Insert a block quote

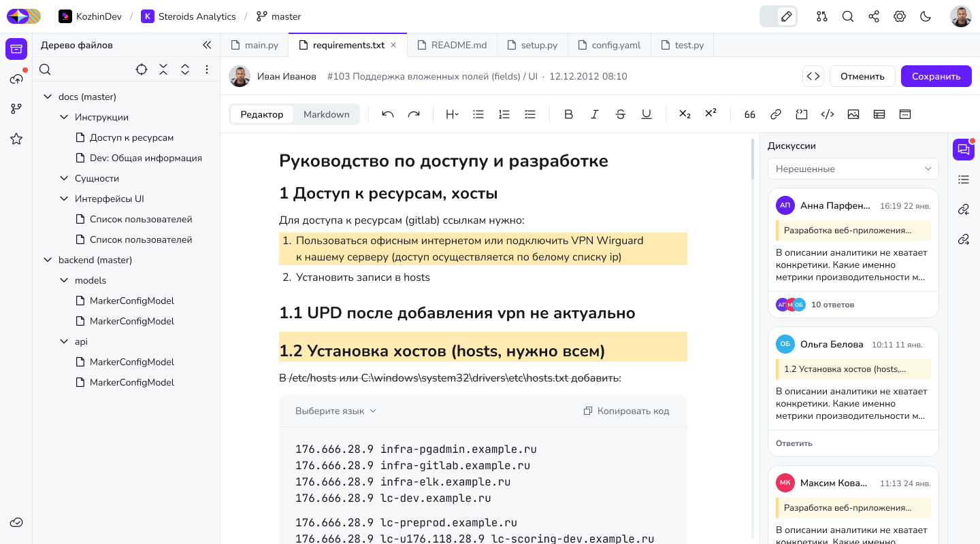[x=750, y=114]
